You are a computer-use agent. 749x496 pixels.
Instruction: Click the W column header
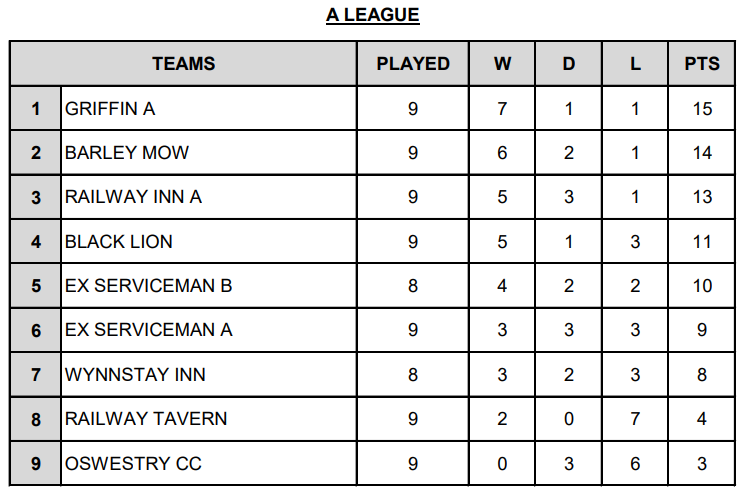502,64
